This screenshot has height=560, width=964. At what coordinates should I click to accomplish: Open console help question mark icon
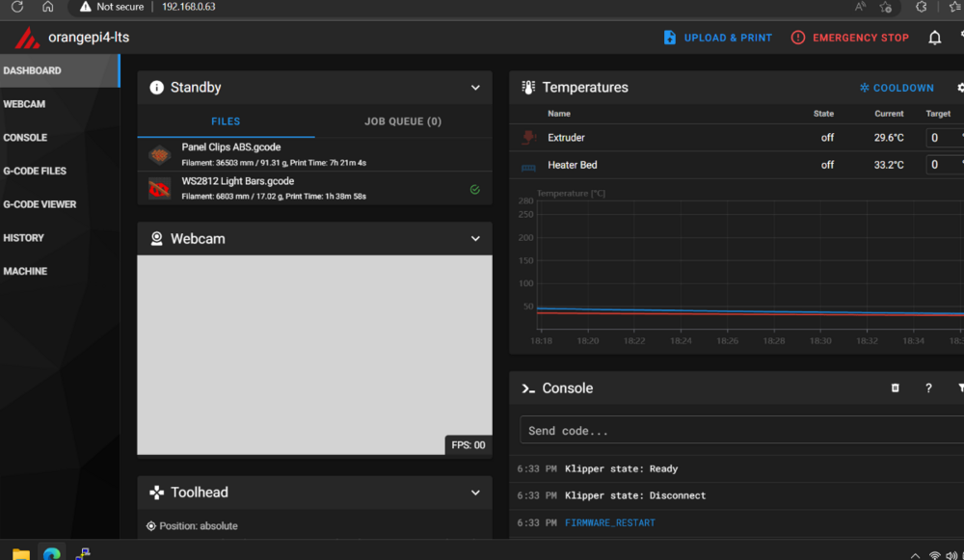pyautogui.click(x=928, y=387)
